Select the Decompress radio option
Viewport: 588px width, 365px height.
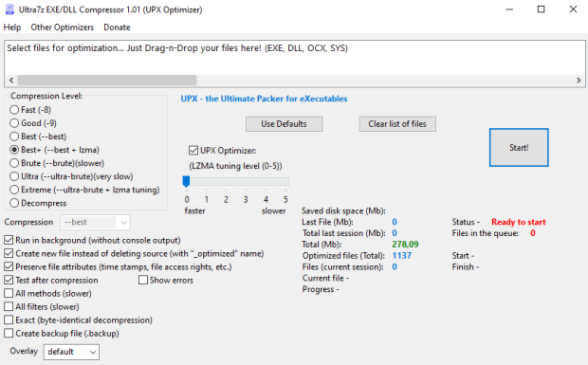point(38,203)
